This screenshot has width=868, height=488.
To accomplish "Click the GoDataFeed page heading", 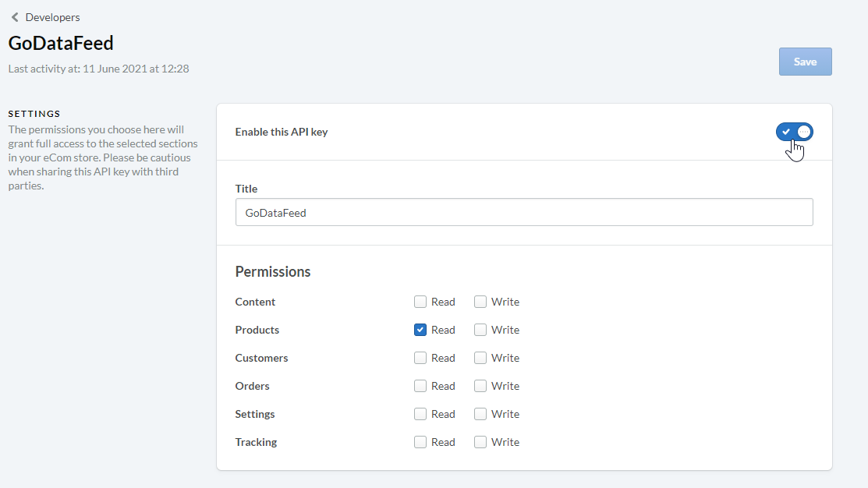I will (61, 43).
